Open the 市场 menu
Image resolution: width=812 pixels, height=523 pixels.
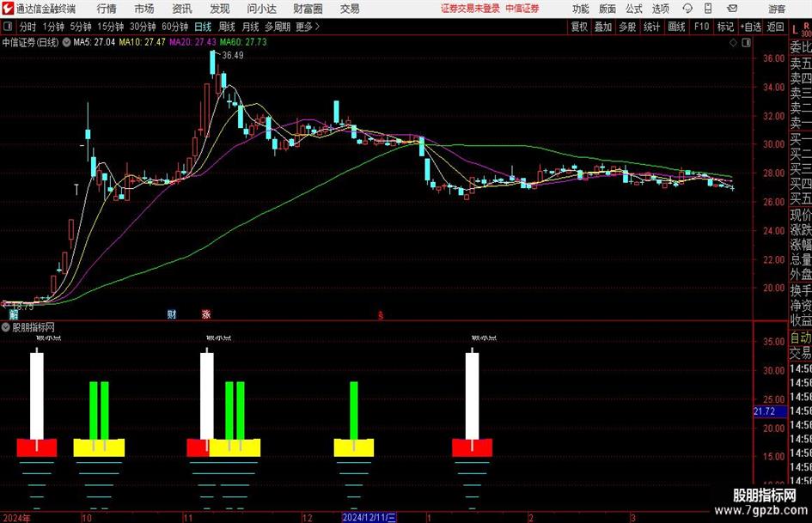click(x=144, y=9)
